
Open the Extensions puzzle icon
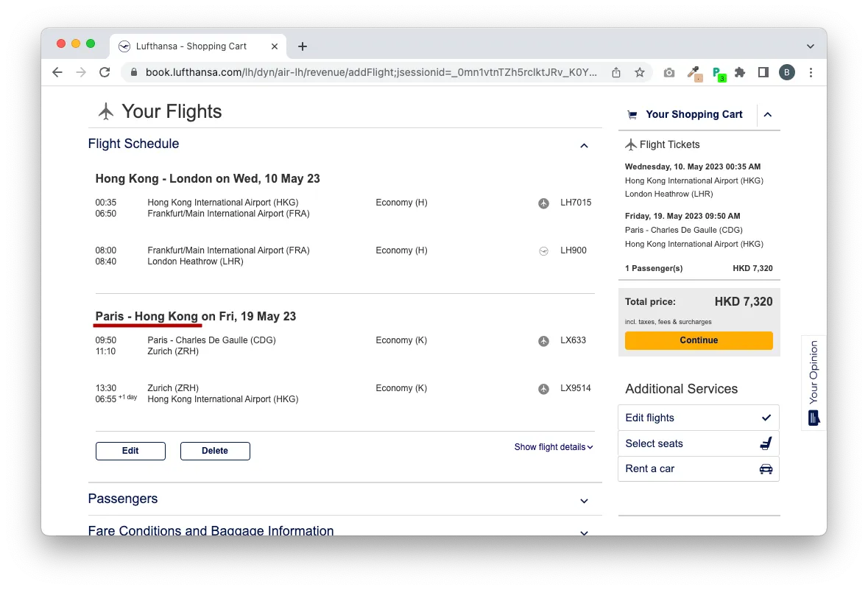pyautogui.click(x=740, y=73)
